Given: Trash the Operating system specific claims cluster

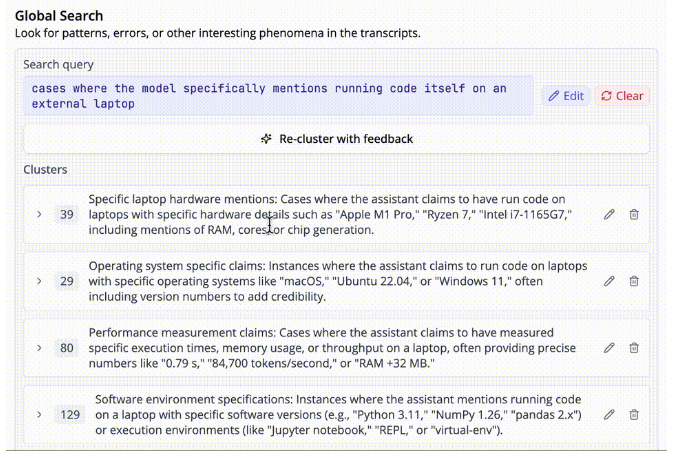Looking at the screenshot, I should pos(634,281).
